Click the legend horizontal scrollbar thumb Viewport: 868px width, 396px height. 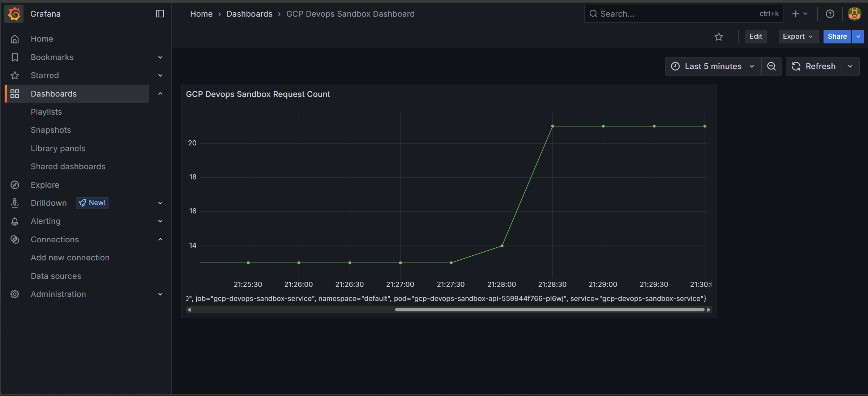pyautogui.click(x=550, y=310)
